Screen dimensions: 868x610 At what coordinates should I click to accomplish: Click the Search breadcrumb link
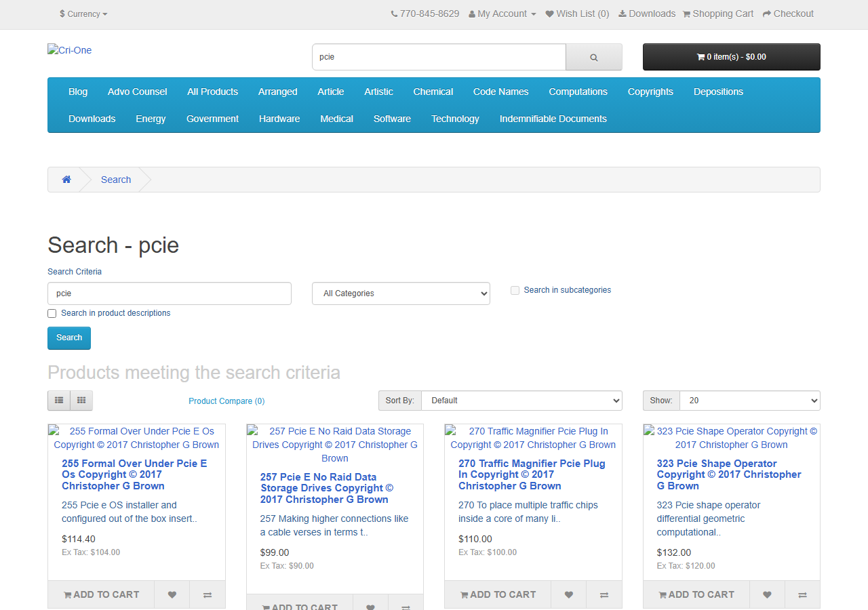coord(116,180)
